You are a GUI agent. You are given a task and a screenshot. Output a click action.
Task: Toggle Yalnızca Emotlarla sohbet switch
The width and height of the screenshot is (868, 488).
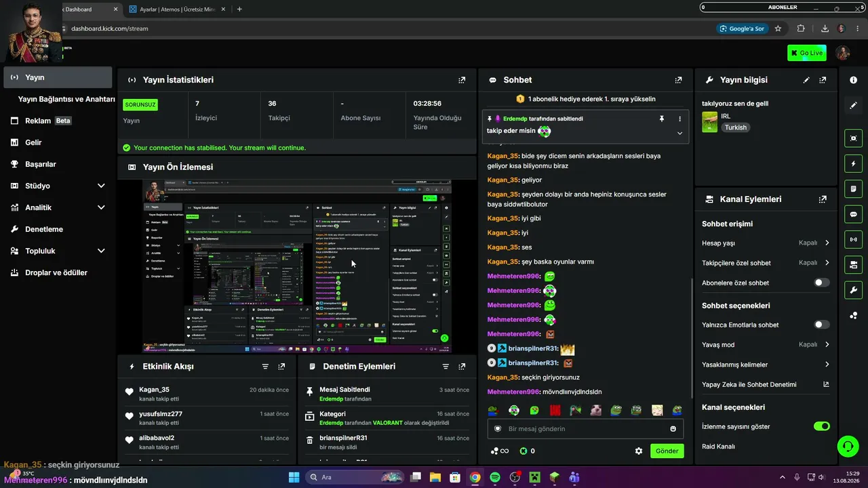(821, 325)
